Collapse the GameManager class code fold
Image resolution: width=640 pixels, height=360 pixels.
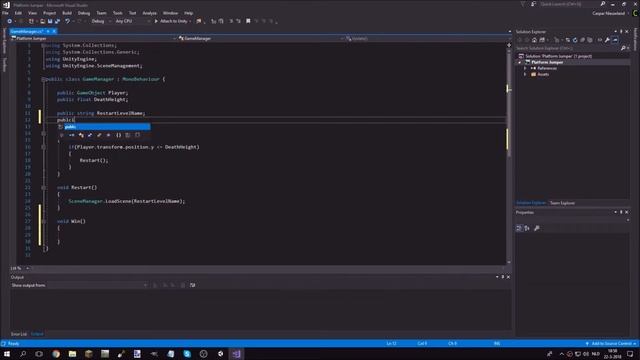[43, 79]
